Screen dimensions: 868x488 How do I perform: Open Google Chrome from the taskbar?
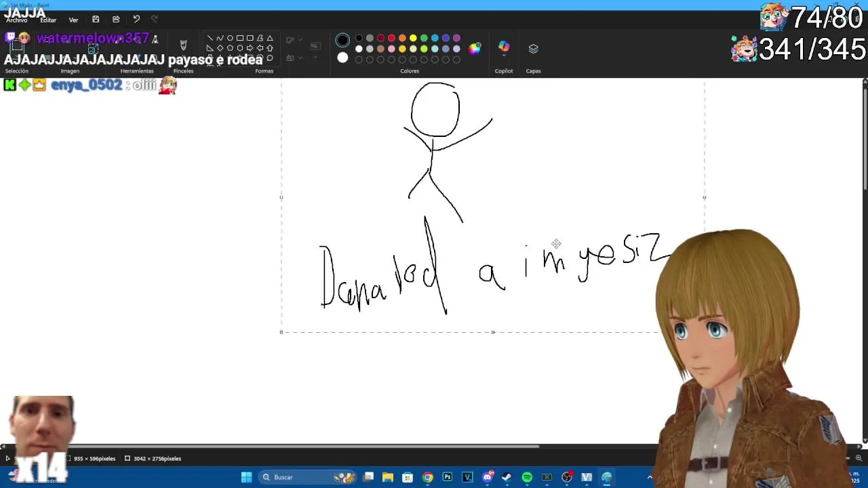(x=428, y=477)
